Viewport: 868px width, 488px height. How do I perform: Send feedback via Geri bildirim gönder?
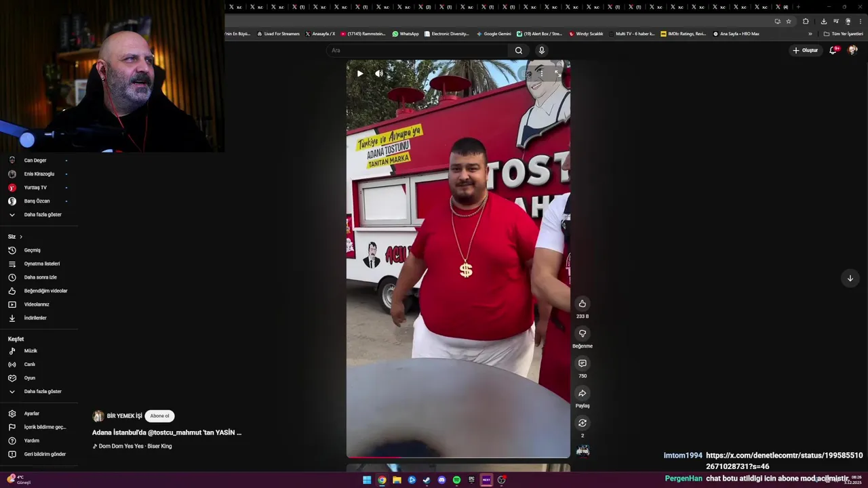[x=45, y=454]
